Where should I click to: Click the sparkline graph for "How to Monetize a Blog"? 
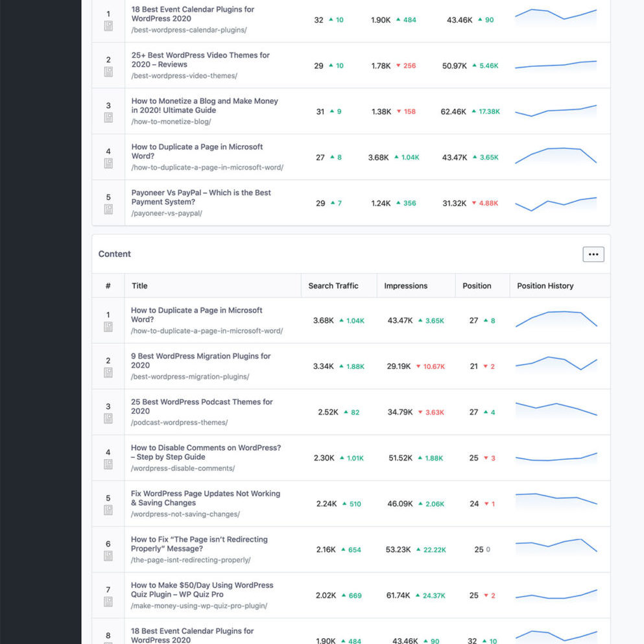556,112
